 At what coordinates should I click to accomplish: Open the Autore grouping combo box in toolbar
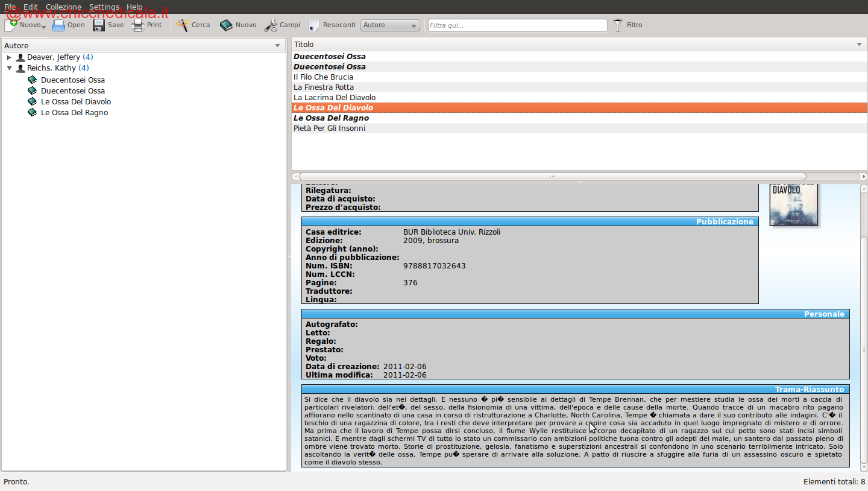coord(390,25)
